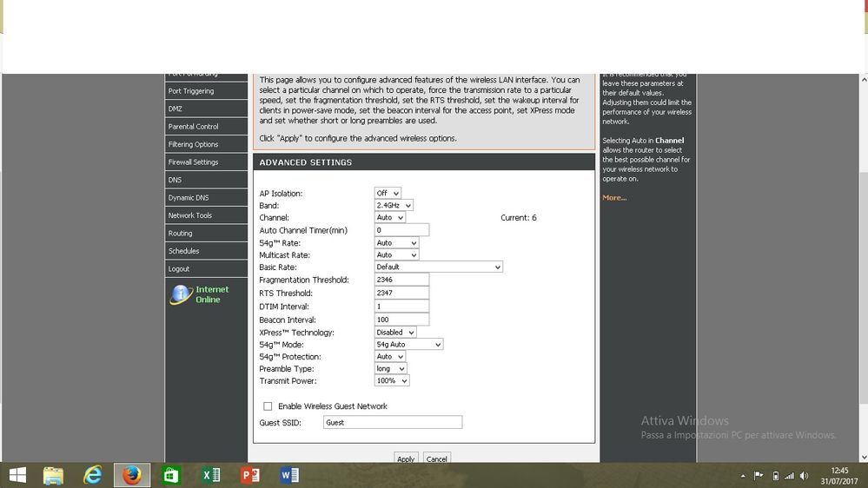Open Filtering Options menu item
868x488 pixels.
coord(206,144)
